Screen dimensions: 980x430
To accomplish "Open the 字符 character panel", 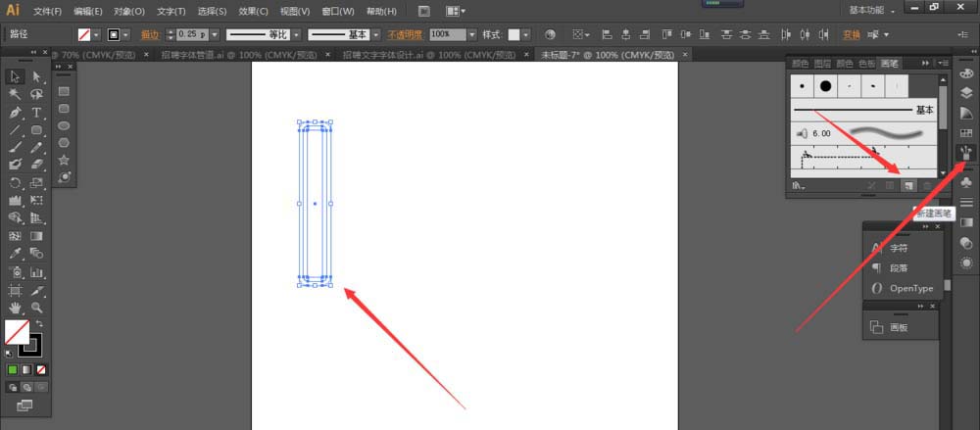I will click(x=899, y=248).
